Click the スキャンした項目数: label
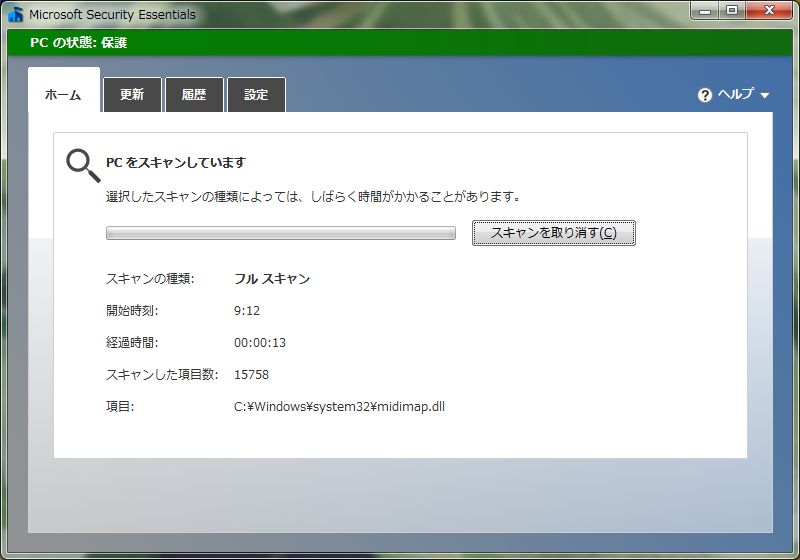Viewport: 800px width, 560px height. (x=162, y=375)
